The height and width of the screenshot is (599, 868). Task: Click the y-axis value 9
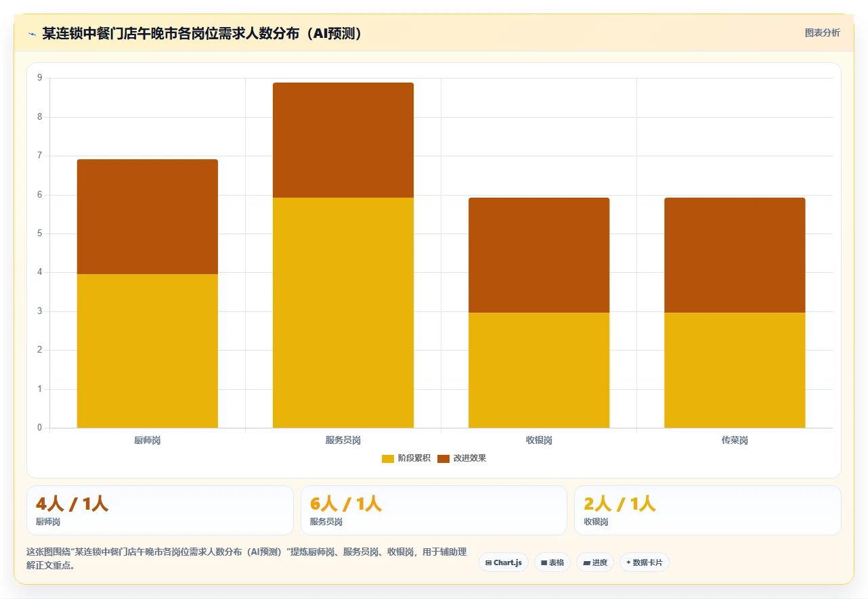pyautogui.click(x=39, y=78)
